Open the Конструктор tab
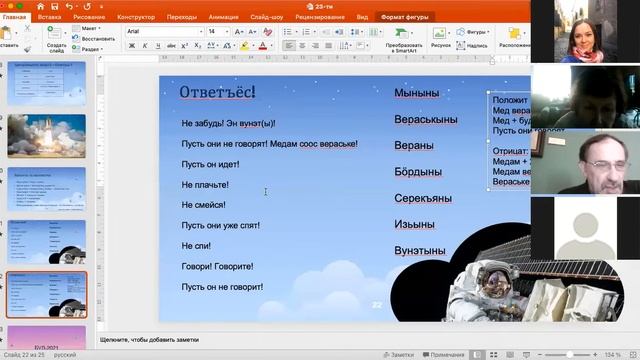 pyautogui.click(x=136, y=17)
